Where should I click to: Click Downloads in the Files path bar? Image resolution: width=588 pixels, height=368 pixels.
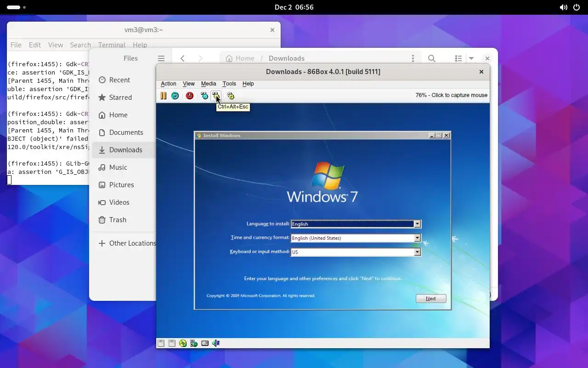[287, 58]
